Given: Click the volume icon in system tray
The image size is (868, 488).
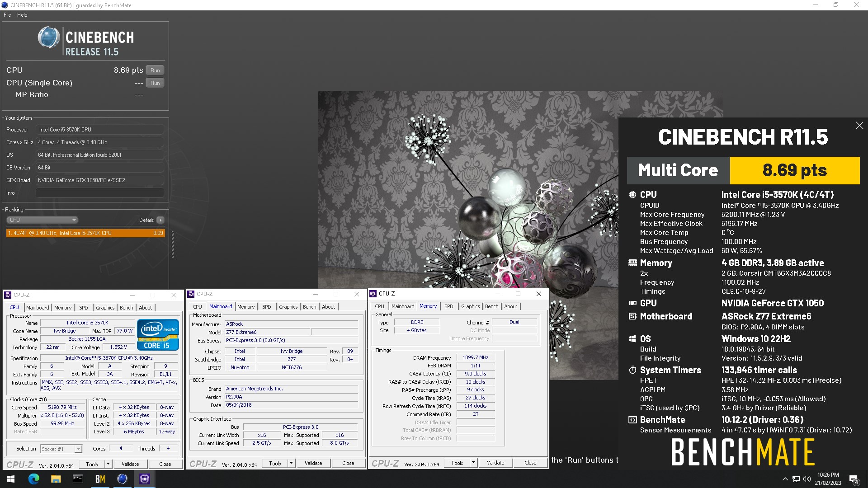Looking at the screenshot, I should point(807,479).
